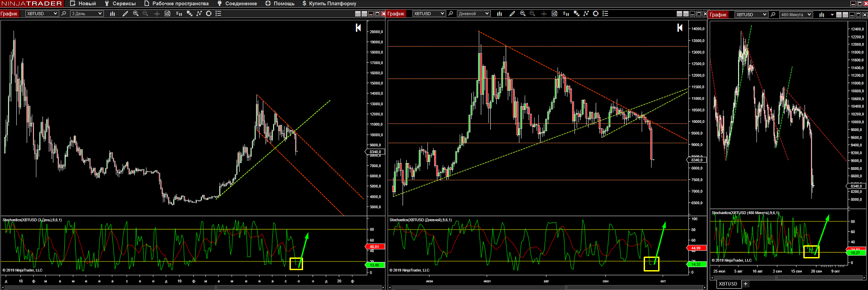Image resolution: width=868 pixels, height=290 pixels.
Task: Search instrument in the 480 Минута chart
Action: 773,14
